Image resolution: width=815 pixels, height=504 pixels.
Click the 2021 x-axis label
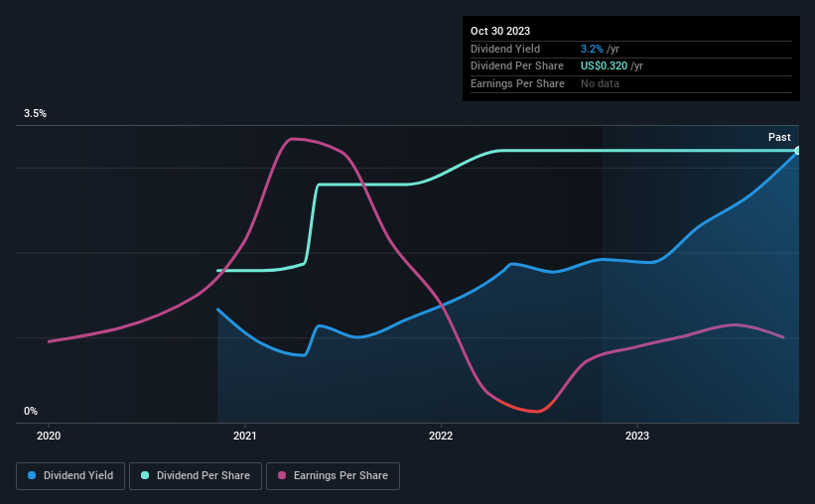(x=245, y=436)
